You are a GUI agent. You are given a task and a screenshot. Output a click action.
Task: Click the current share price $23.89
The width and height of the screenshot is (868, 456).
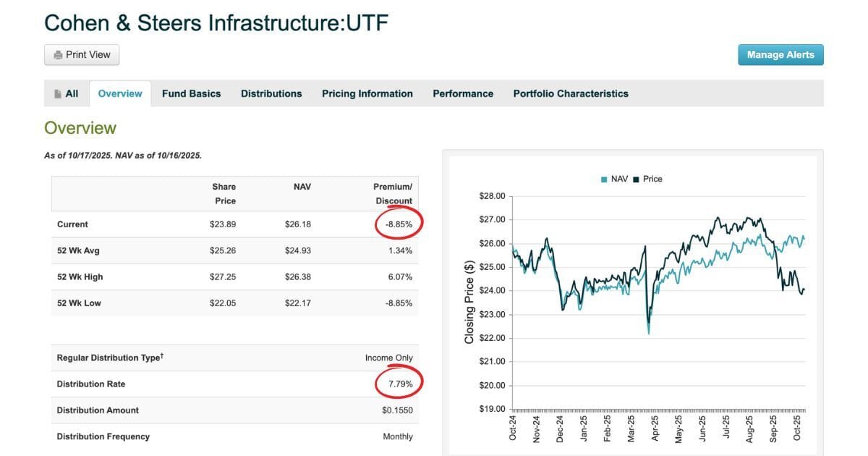coord(223,224)
